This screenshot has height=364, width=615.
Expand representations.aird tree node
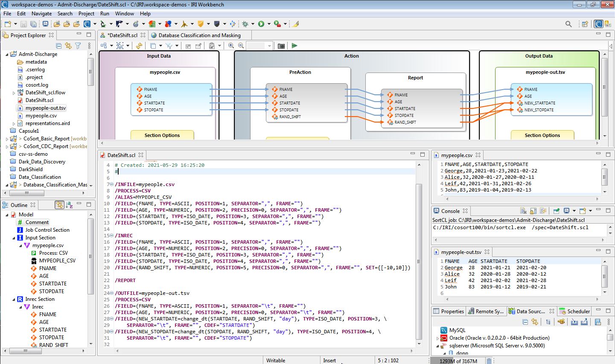14,124
